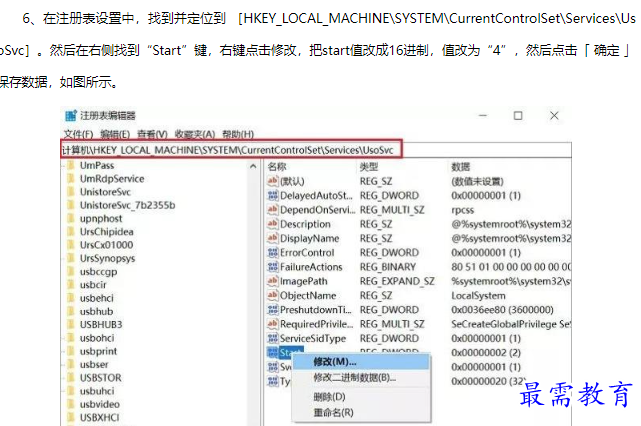Viewport: 641px width, 426px height.
Task: Click the 数据 column header
Action: point(460,166)
